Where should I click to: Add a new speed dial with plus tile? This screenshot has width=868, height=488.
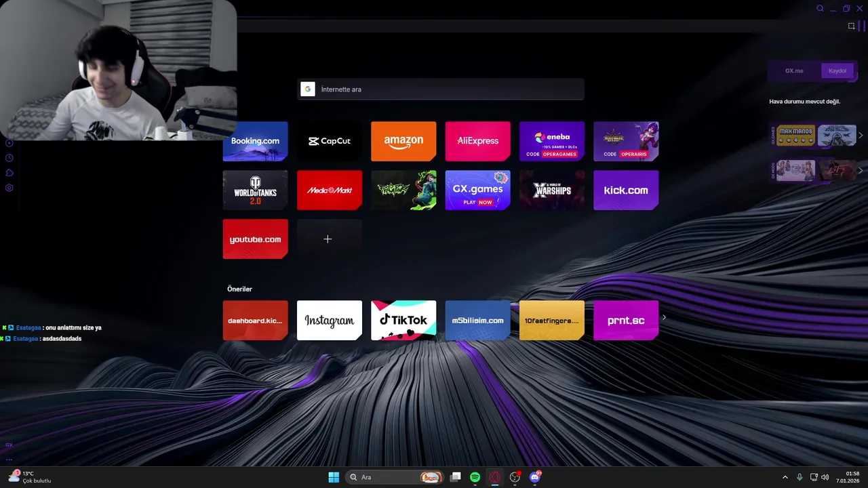pyautogui.click(x=329, y=239)
